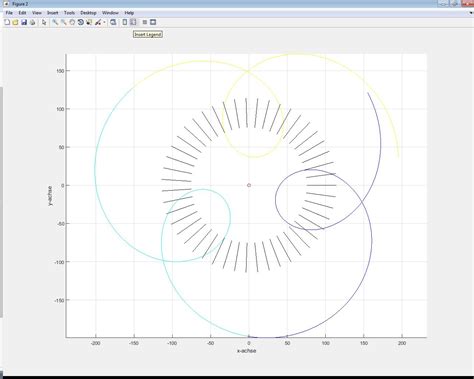
Task: Open the Insert menu
Action: click(53, 13)
